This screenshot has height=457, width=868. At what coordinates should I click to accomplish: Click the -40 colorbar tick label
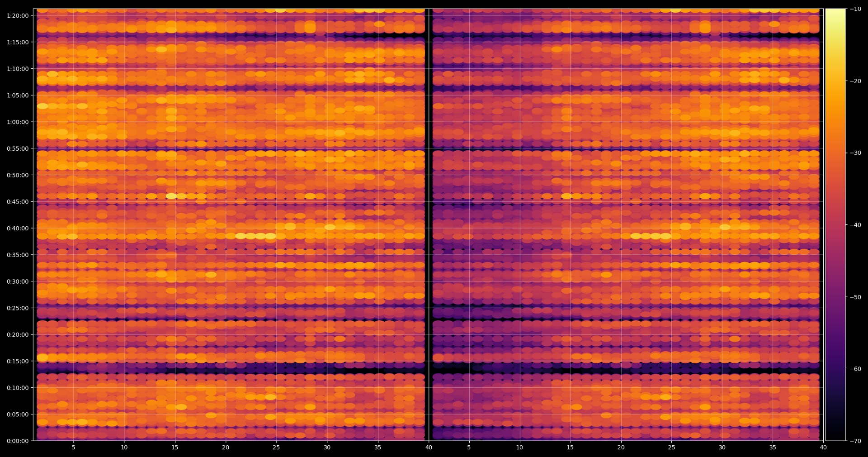pos(855,225)
